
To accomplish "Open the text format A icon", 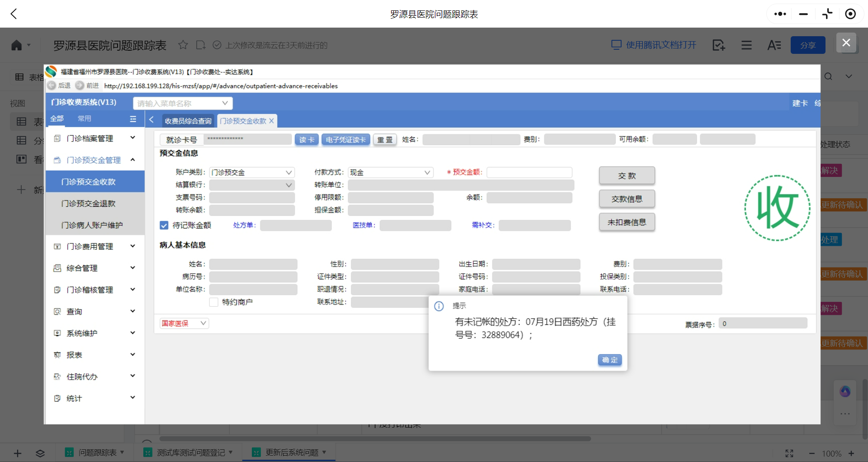I will coord(774,45).
